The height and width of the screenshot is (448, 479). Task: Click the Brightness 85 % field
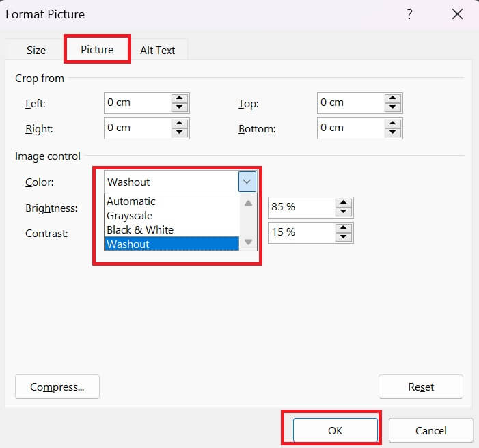coord(301,208)
